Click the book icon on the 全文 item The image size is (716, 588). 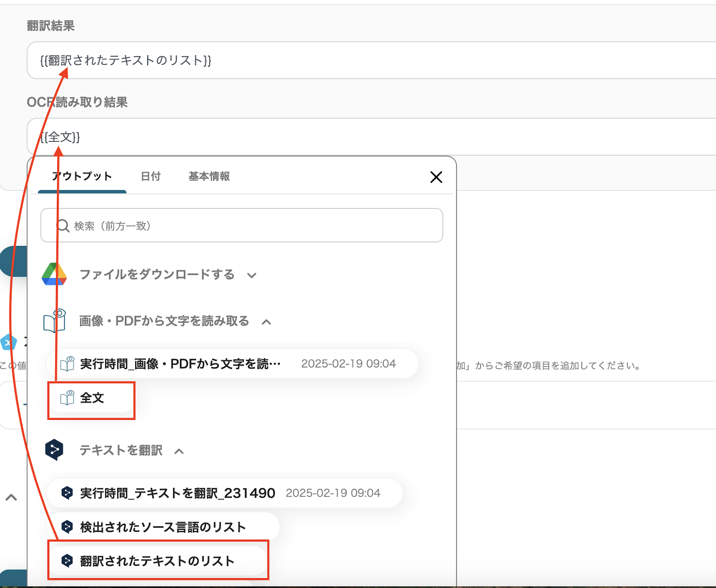(67, 398)
